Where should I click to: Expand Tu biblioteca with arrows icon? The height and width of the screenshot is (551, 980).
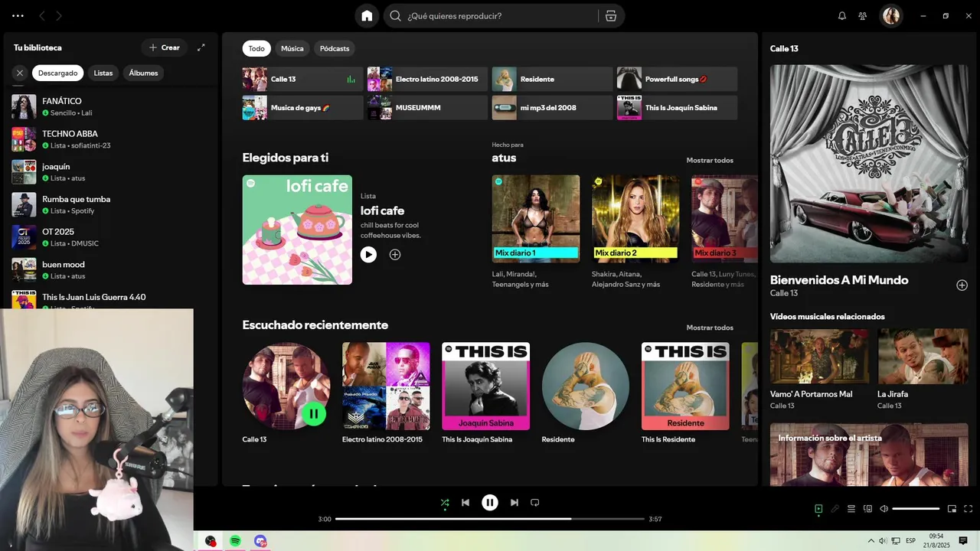(x=201, y=47)
